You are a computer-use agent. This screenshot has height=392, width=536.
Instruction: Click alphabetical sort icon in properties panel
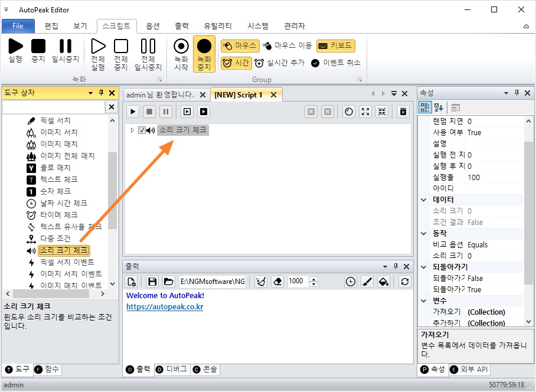coord(439,107)
